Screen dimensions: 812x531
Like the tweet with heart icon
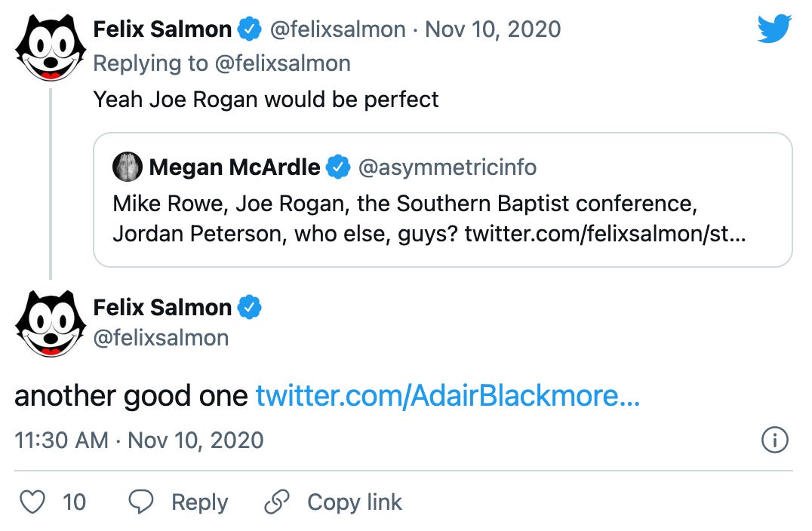(x=32, y=502)
